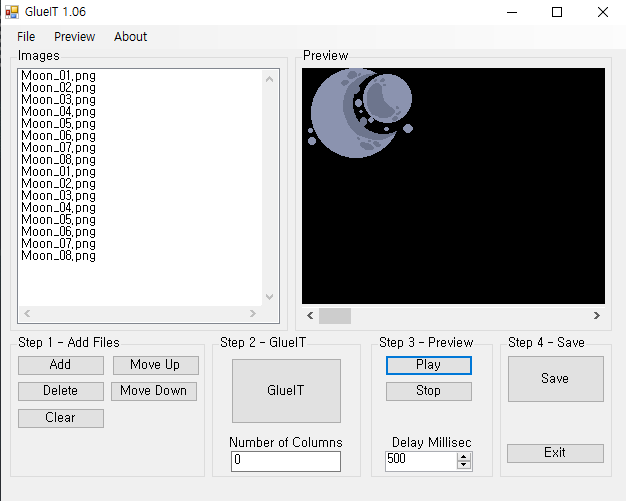The height and width of the screenshot is (501, 626).
Task: Select the first Moon_03.png entry
Action: point(58,99)
